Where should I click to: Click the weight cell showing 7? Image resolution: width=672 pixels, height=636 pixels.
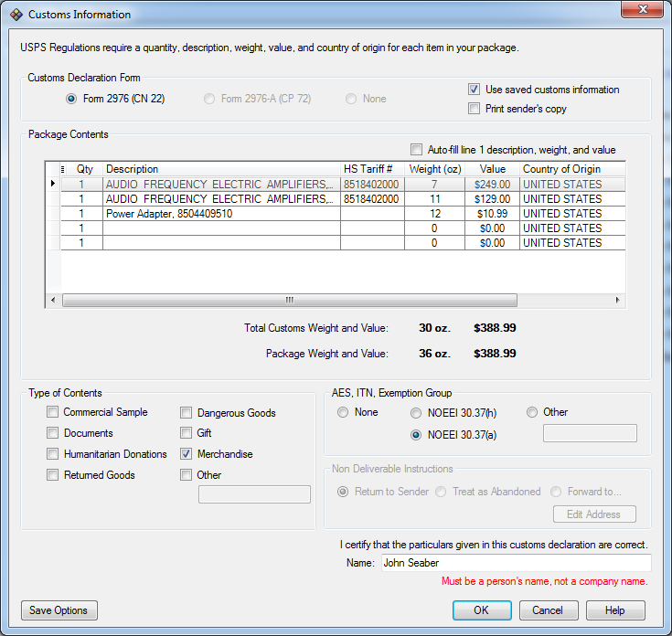click(x=434, y=185)
